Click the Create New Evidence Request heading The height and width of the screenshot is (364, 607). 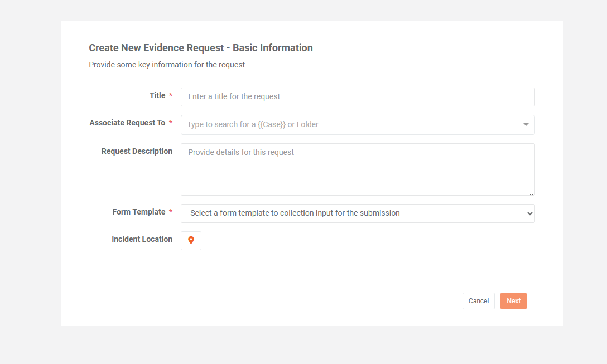[200, 47]
